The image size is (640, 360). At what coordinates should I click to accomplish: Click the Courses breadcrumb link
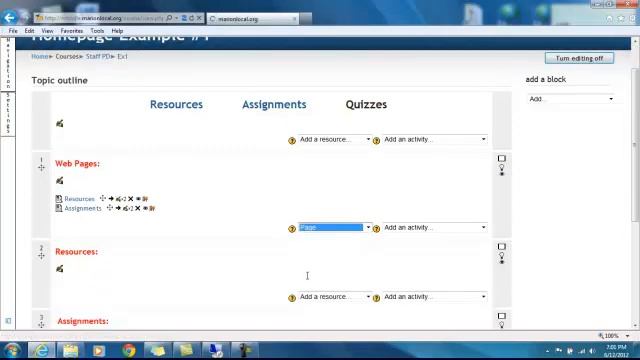[x=67, y=56]
